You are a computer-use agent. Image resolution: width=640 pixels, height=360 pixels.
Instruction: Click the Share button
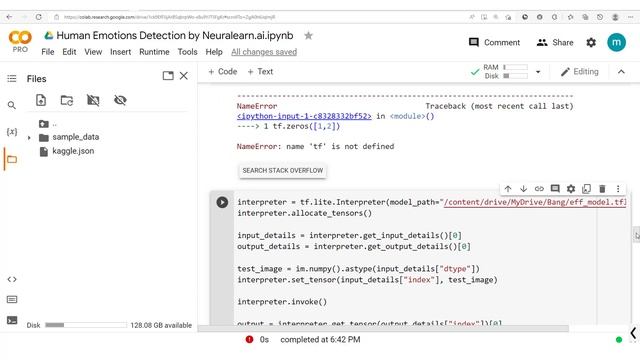[555, 42]
